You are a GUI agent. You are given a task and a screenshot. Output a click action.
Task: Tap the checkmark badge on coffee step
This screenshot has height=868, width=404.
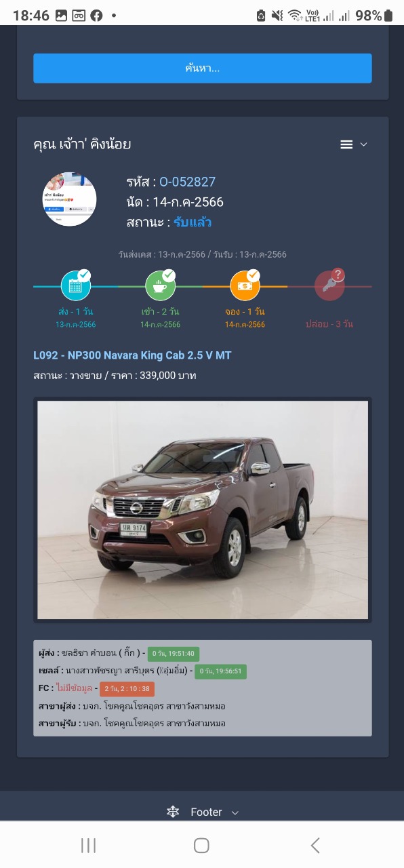pyautogui.click(x=169, y=275)
